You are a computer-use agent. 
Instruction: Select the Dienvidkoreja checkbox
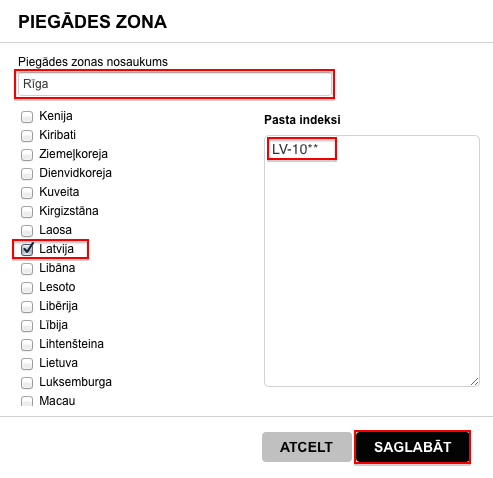coord(27,174)
